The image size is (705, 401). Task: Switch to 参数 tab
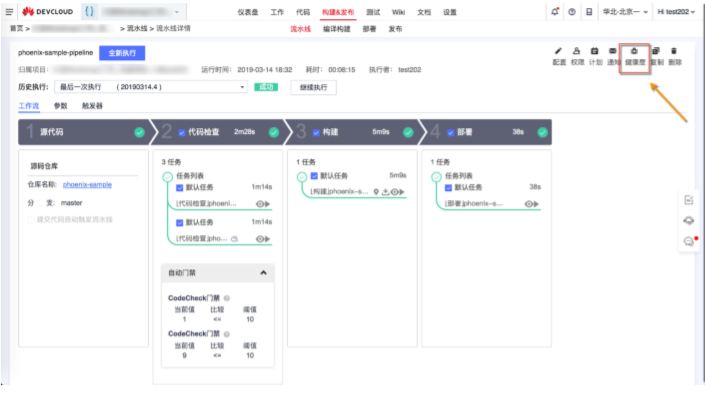[x=60, y=106]
